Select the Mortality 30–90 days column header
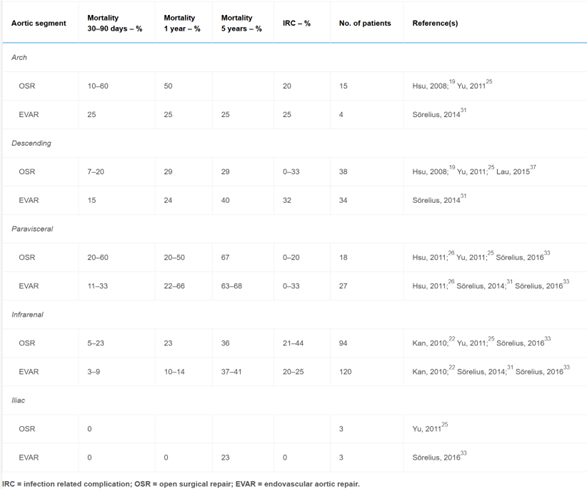The width and height of the screenshot is (587, 489). (115, 23)
